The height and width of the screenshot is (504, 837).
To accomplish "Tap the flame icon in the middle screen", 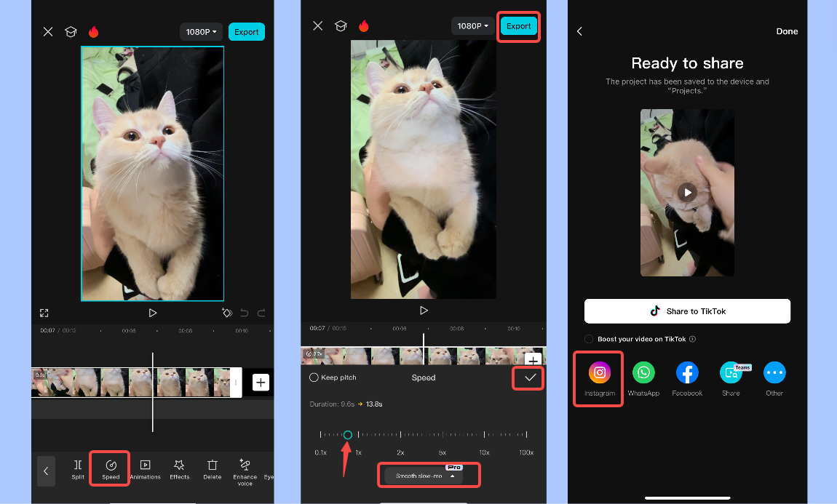I will 363,25.
